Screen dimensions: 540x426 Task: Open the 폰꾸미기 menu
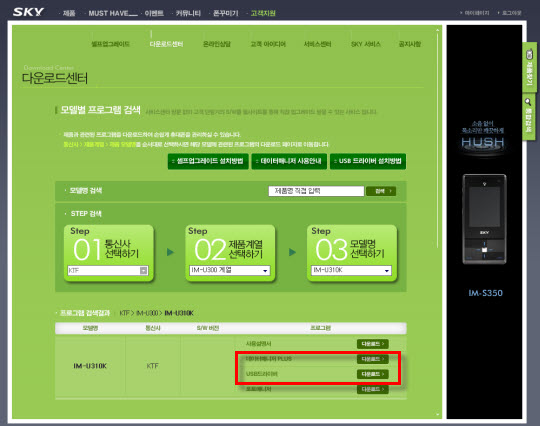tap(226, 13)
